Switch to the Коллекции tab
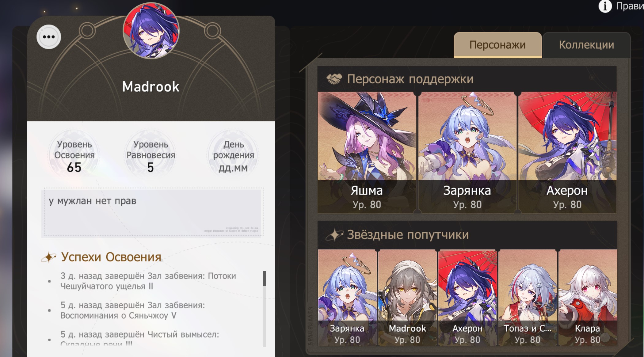 [586, 45]
